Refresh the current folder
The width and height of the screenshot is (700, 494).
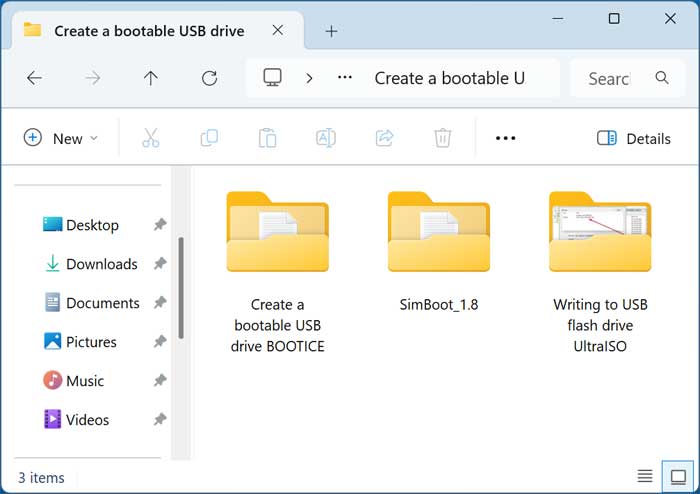point(209,78)
